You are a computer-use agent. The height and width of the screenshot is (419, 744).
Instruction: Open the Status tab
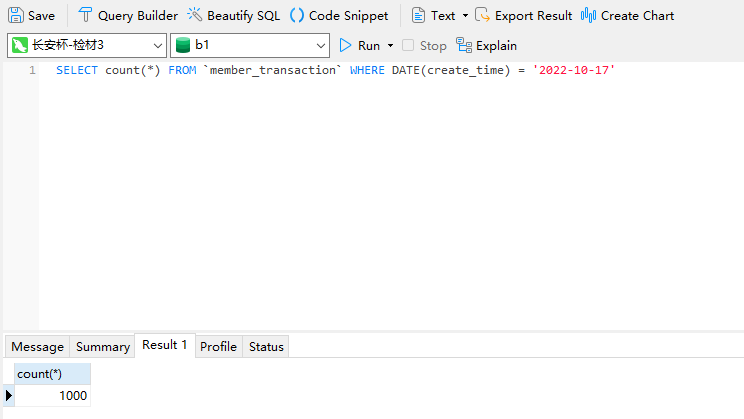coord(266,346)
